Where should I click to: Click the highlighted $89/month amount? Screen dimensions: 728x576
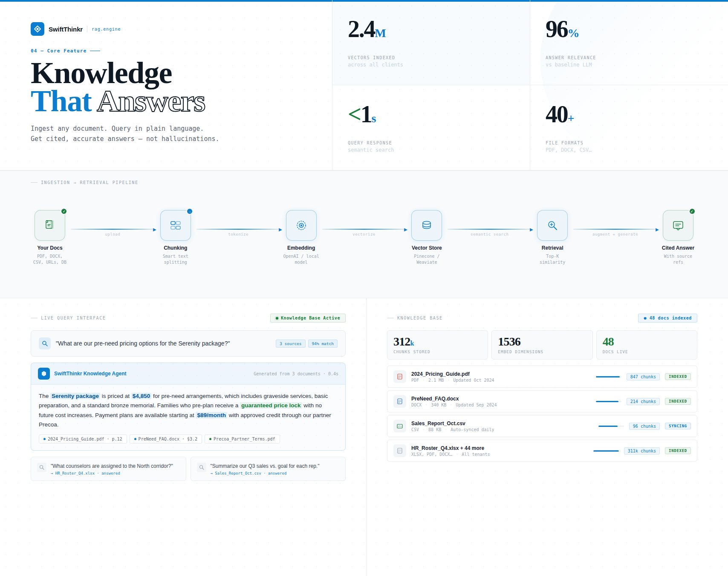[x=211, y=415]
